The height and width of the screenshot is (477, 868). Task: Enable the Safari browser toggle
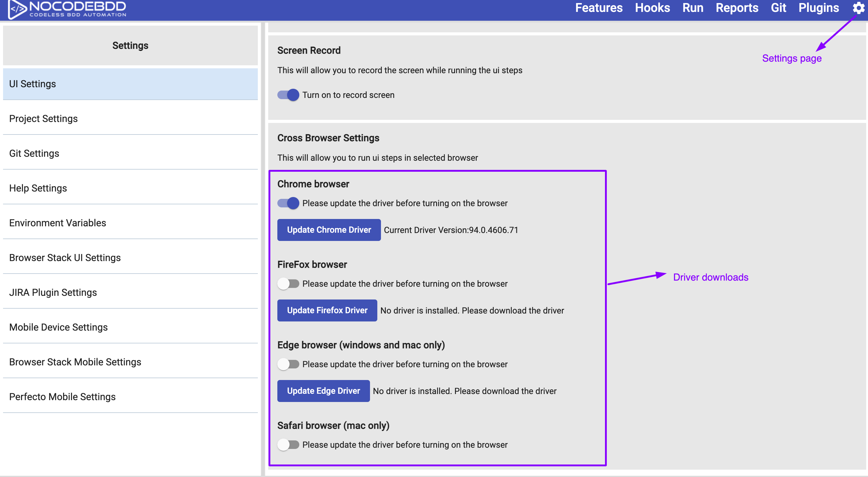point(288,445)
